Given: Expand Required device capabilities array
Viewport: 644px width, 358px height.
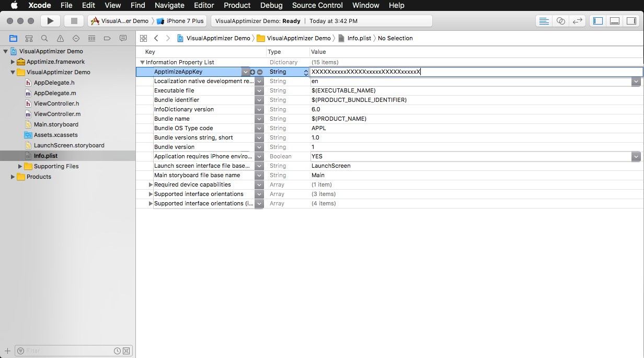Looking at the screenshot, I should point(151,184).
